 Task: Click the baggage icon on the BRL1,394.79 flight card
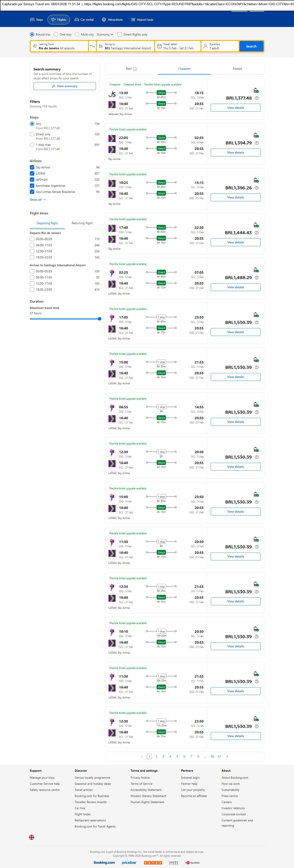pos(256,135)
